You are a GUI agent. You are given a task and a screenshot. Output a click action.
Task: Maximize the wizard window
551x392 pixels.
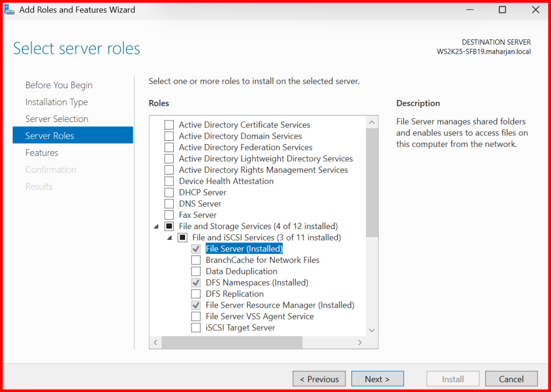[x=502, y=10]
